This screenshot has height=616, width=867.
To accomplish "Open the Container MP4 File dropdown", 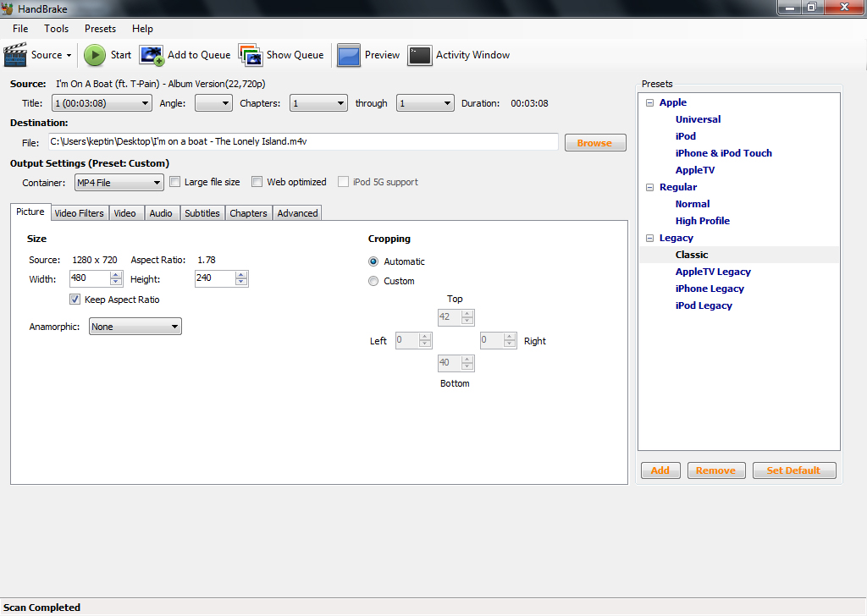I will [119, 182].
